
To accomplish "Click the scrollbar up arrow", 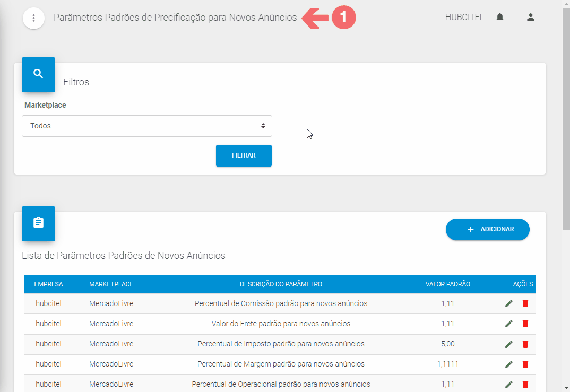I will point(566,3).
